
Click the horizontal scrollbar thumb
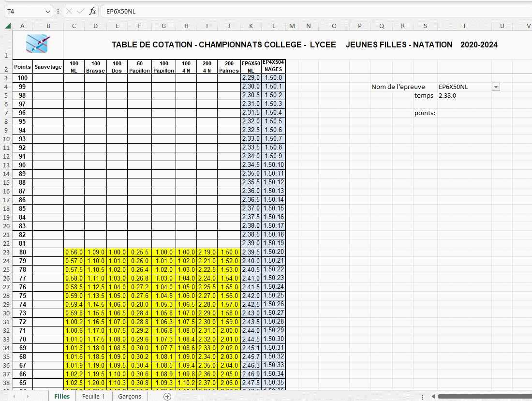(485, 396)
